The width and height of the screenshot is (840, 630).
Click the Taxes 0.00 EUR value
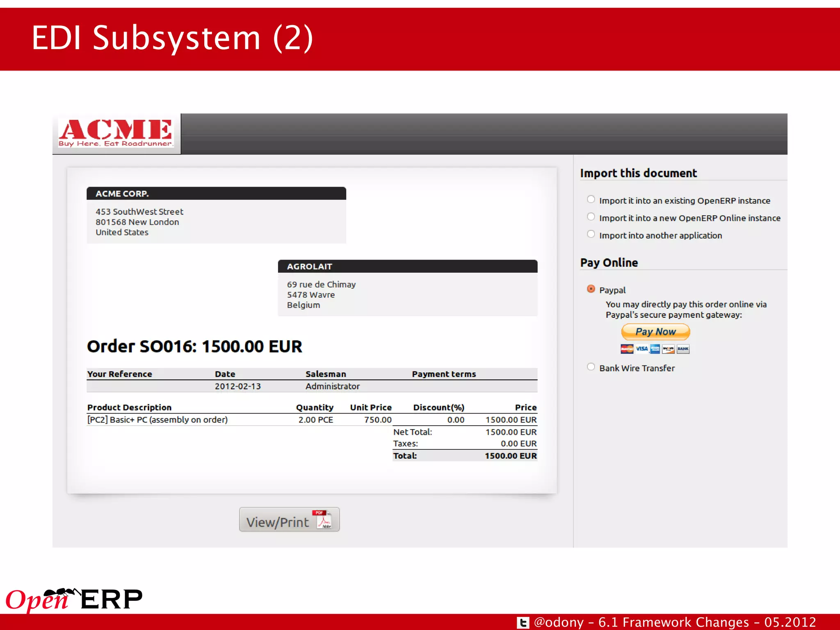[x=518, y=443]
